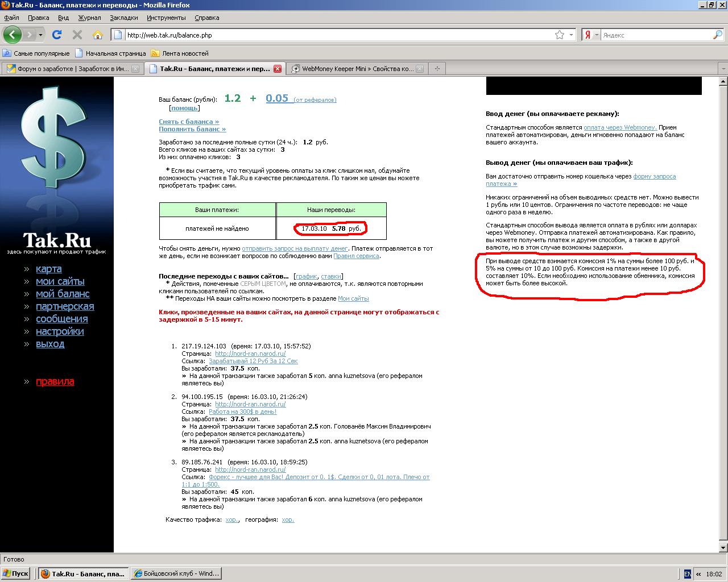This screenshot has height=582, width=728.
Task: Open the ставки link
Action: coord(331,276)
